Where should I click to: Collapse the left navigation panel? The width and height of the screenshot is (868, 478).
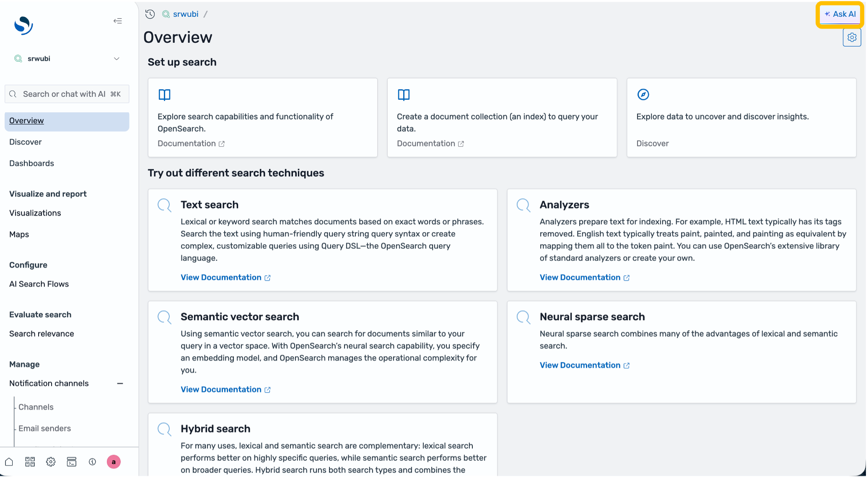pos(117,21)
